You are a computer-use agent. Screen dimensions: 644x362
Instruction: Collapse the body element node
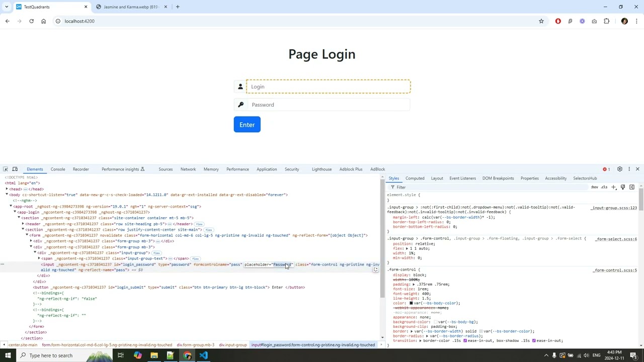pyautogui.click(x=7, y=195)
